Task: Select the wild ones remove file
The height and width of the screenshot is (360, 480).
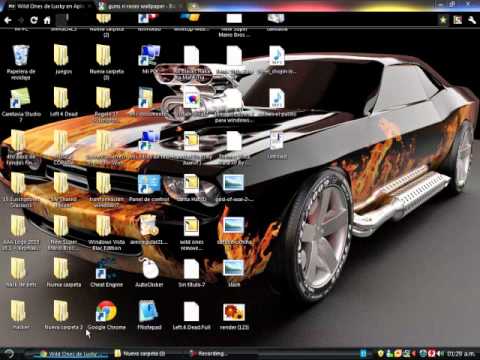Action: (x=191, y=233)
